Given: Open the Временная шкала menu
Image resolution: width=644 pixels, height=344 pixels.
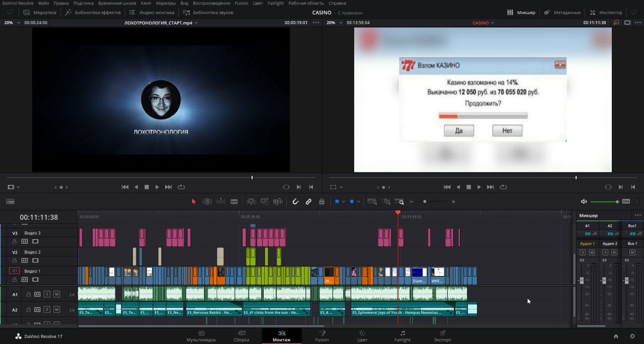Looking at the screenshot, I should click(117, 3).
